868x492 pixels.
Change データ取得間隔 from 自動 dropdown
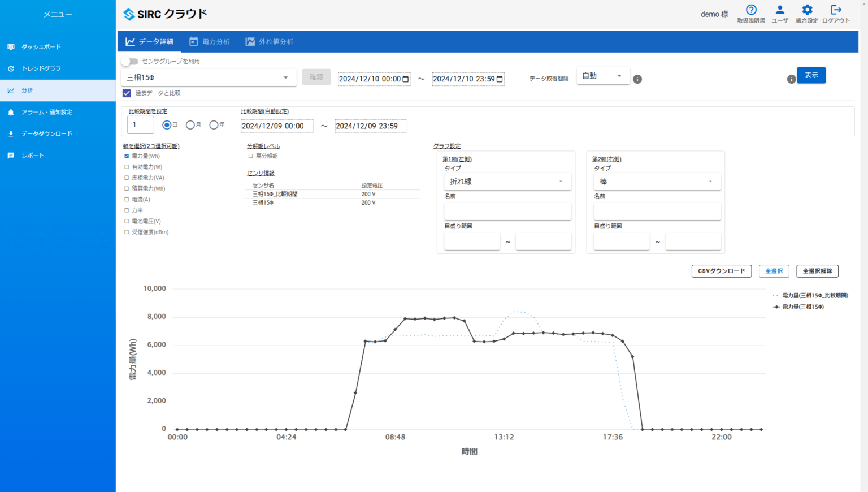[602, 75]
